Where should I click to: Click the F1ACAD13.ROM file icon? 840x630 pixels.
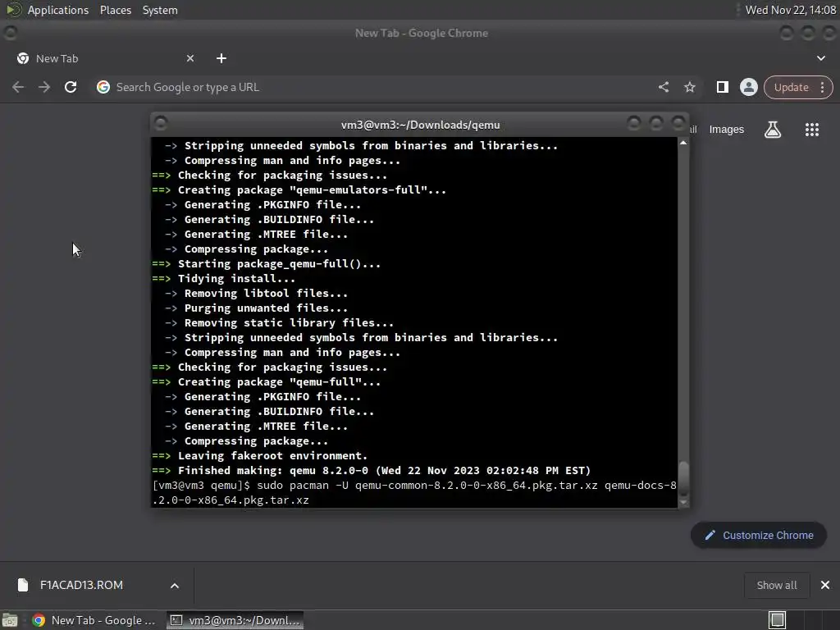[x=22, y=585]
